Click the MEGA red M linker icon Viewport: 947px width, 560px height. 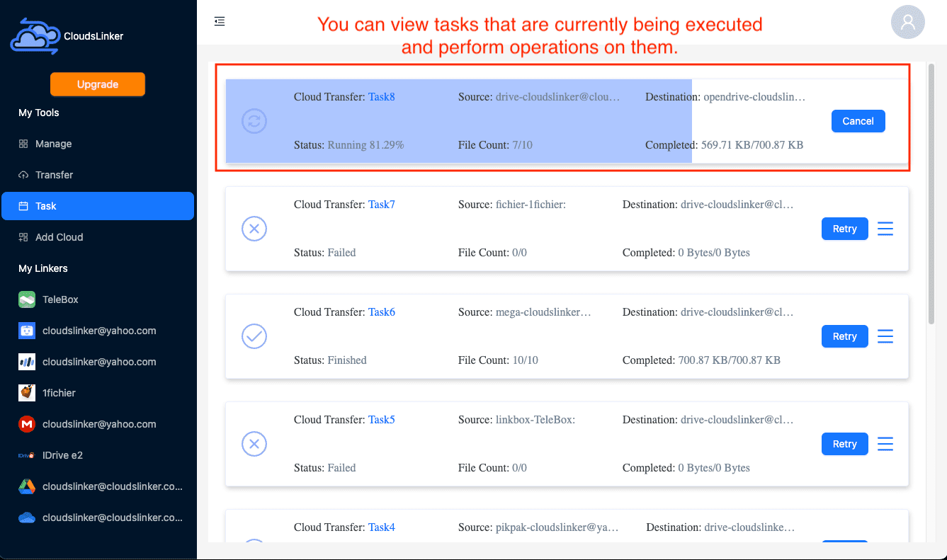click(27, 424)
